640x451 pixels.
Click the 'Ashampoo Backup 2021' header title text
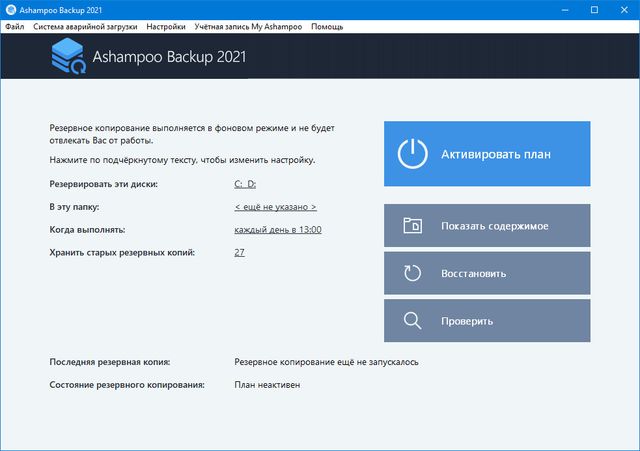tap(168, 58)
